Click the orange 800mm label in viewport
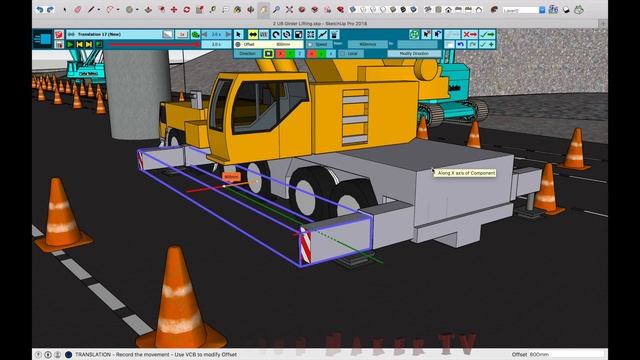The image size is (640, 360). coord(231,176)
